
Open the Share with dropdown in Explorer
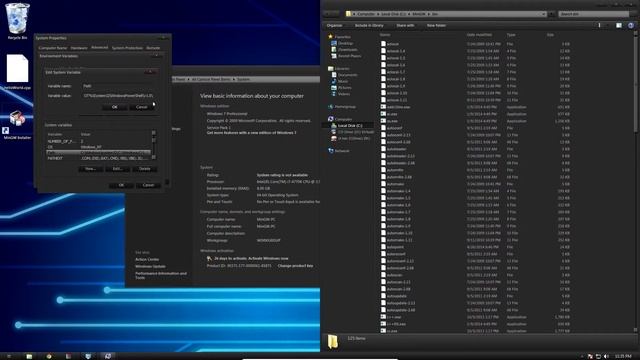coord(405,25)
